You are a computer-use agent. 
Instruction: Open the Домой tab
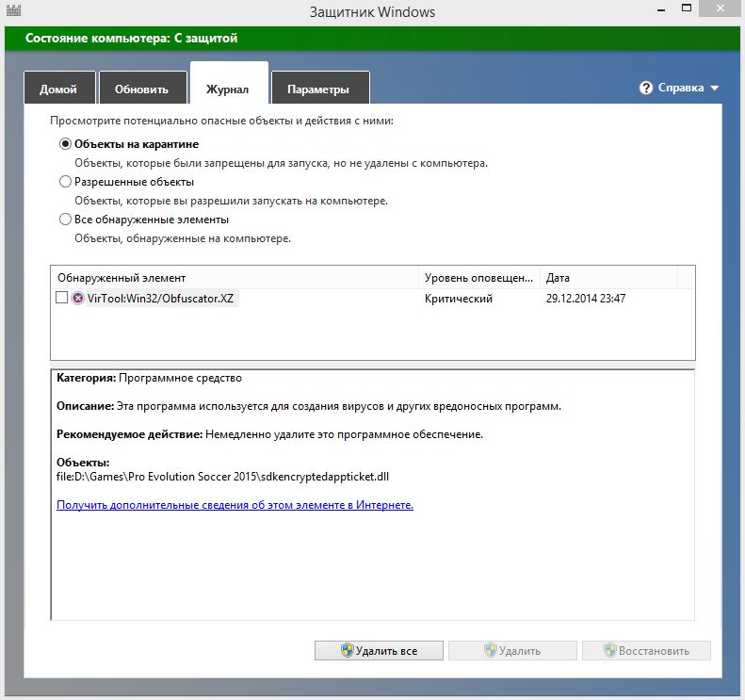tap(59, 88)
